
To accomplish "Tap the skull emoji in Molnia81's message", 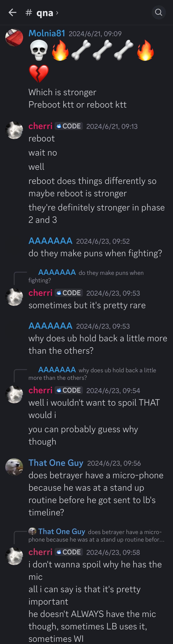I will coord(39,51).
